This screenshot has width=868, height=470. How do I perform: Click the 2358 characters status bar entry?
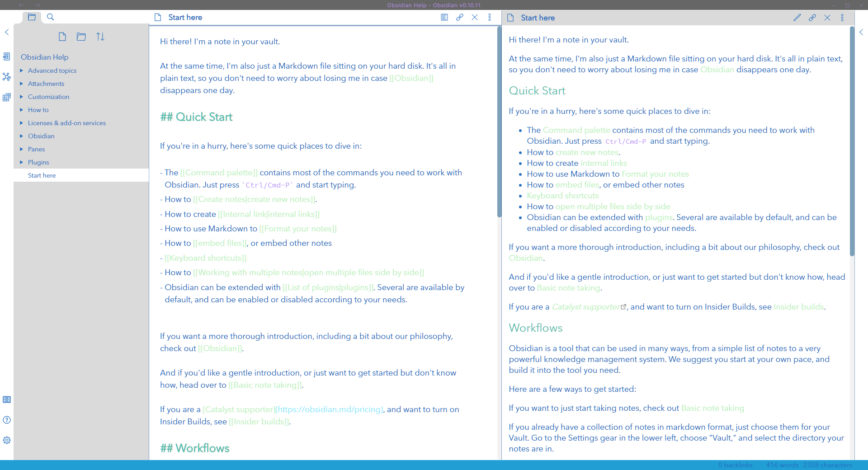pyautogui.click(x=828, y=465)
